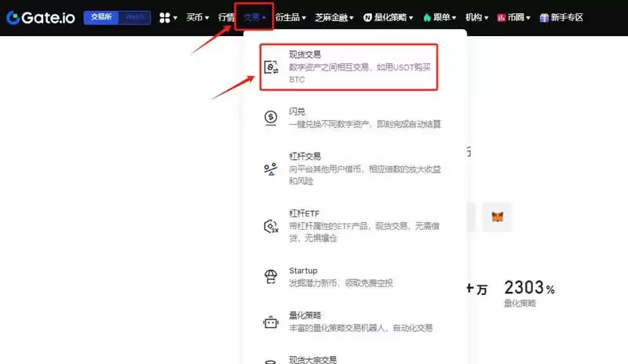
Task: Click the gift icon beside 新手专区
Action: tap(544, 17)
